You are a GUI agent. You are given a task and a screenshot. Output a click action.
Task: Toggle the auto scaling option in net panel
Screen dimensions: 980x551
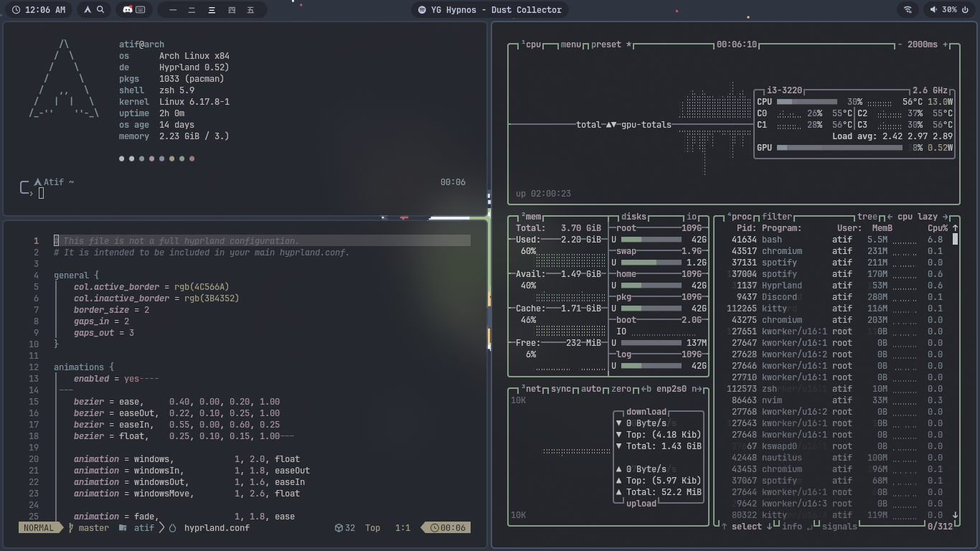pyautogui.click(x=591, y=389)
